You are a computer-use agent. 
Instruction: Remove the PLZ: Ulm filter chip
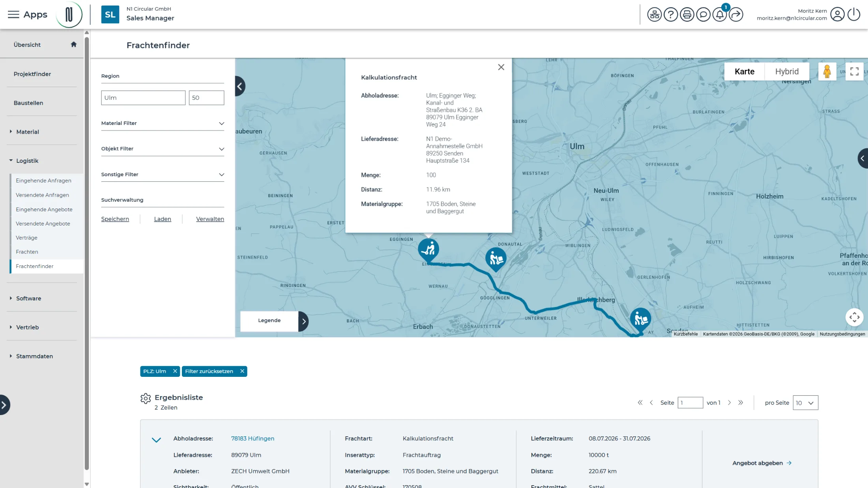click(175, 371)
